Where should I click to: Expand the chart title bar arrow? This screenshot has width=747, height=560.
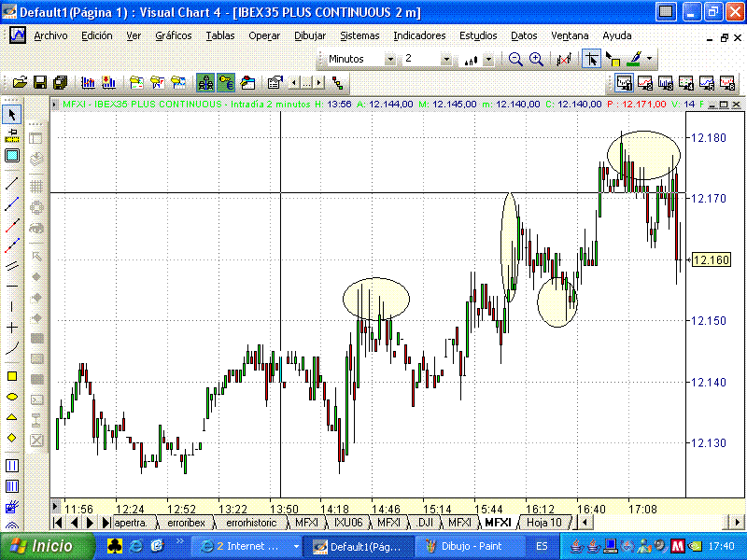55,104
